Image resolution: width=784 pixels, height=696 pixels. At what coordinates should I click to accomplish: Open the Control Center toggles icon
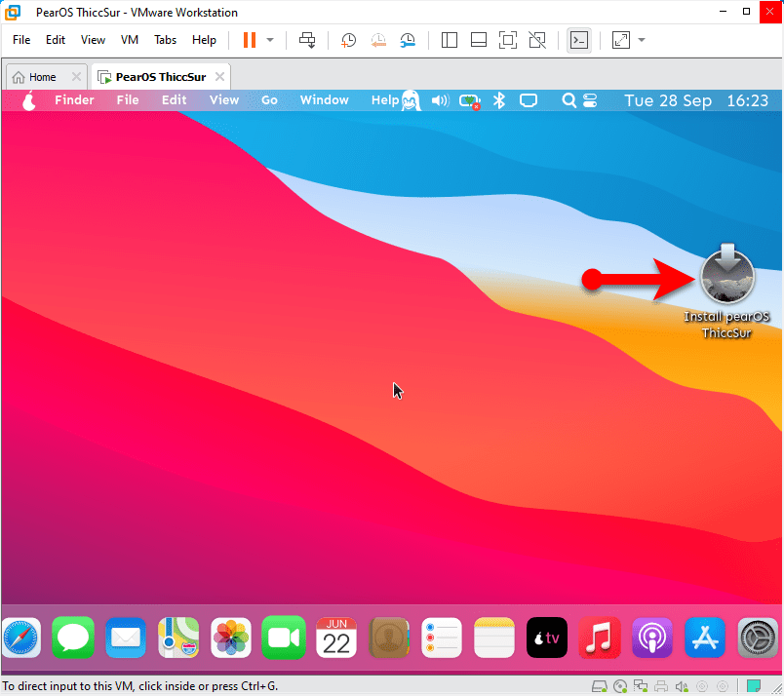click(x=590, y=100)
